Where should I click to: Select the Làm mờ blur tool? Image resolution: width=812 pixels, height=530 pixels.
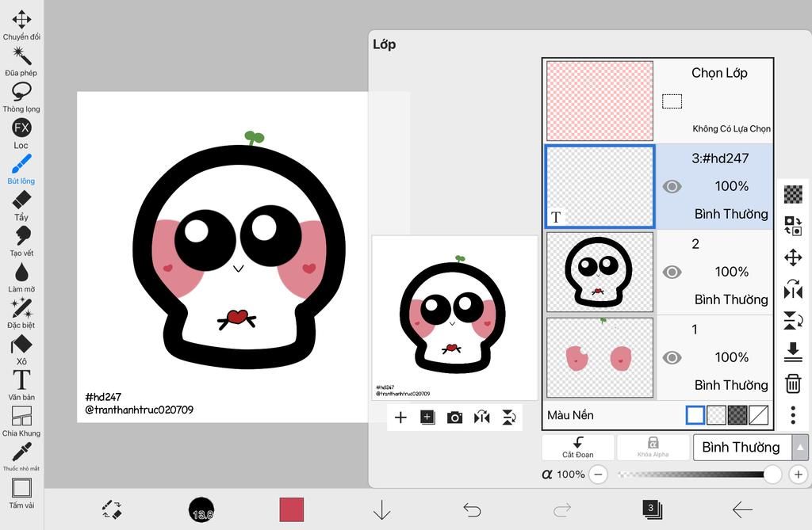click(21, 277)
